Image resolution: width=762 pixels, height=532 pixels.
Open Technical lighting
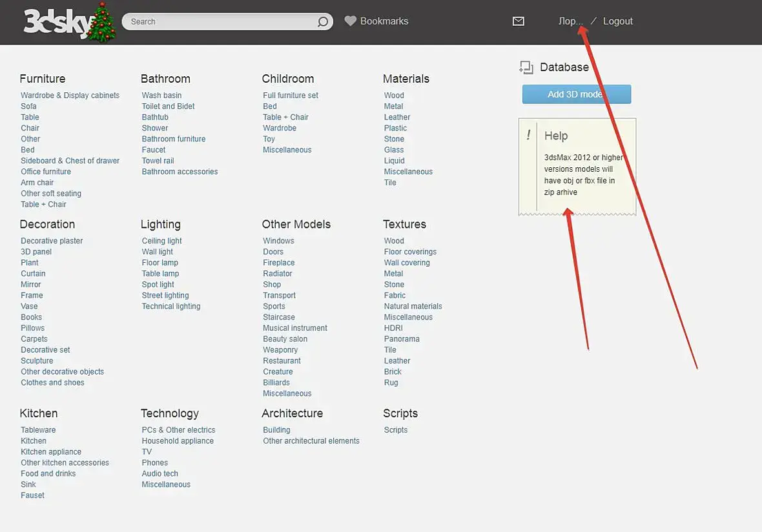tap(171, 307)
